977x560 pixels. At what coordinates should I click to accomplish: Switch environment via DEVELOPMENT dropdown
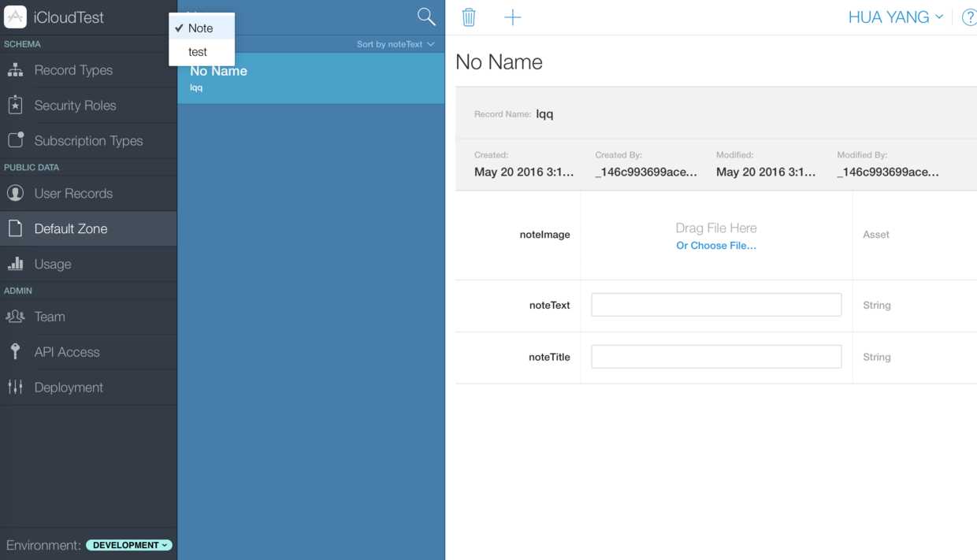(129, 545)
